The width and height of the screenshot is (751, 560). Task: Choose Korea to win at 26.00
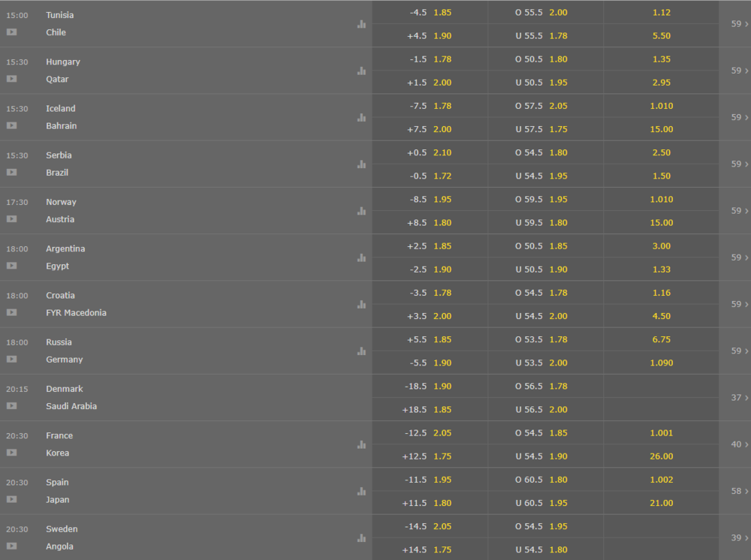[662, 456]
